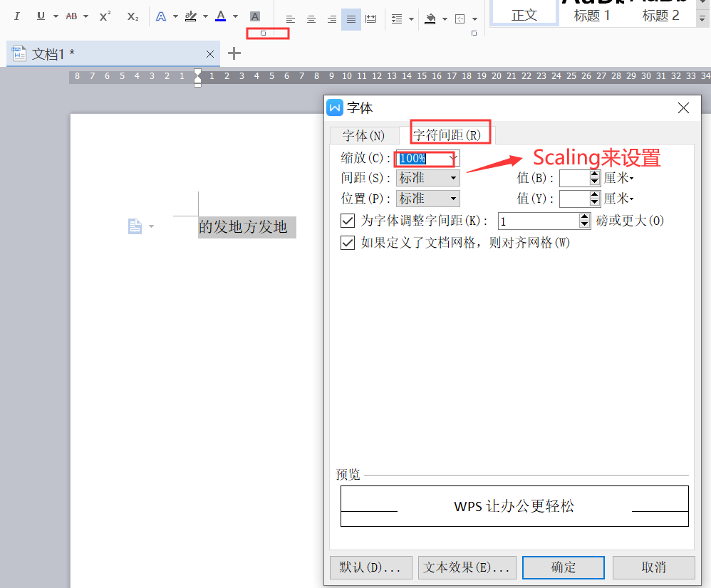This screenshot has height=588, width=711.
Task: Apply subscript formatting
Action: click(133, 16)
